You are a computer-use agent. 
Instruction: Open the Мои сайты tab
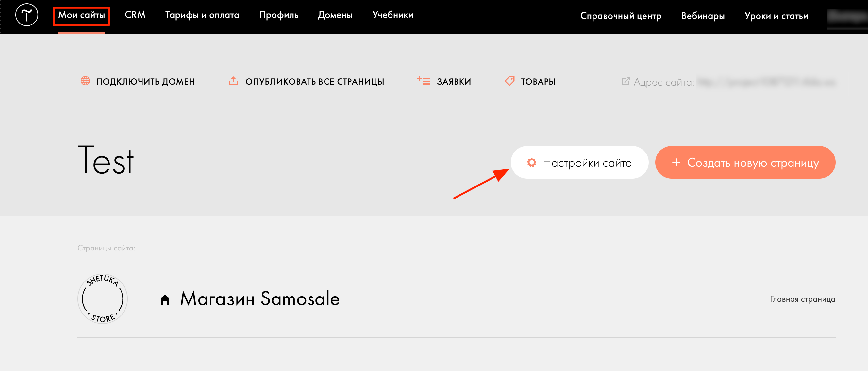[x=81, y=15]
